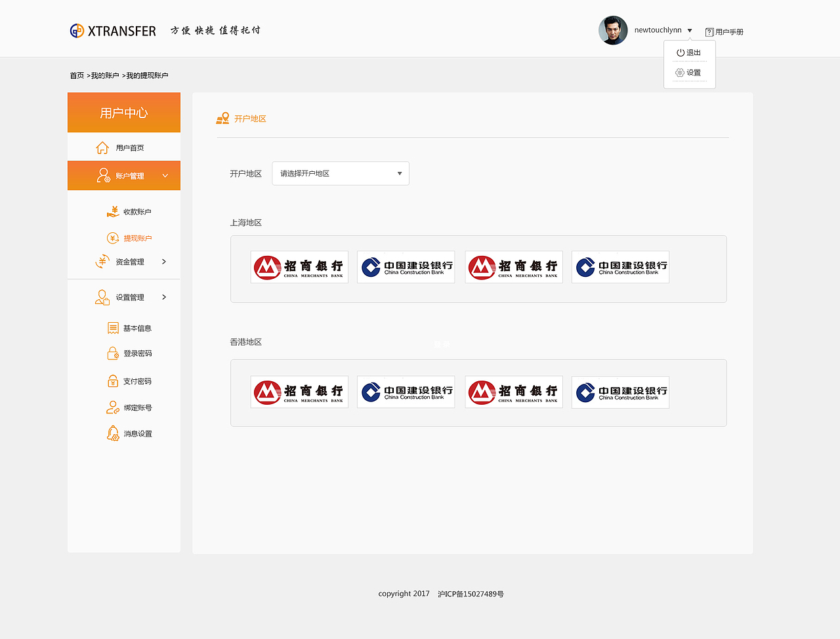The width and height of the screenshot is (840, 639).
Task: Choose 退出 from the account menu
Action: tap(694, 52)
